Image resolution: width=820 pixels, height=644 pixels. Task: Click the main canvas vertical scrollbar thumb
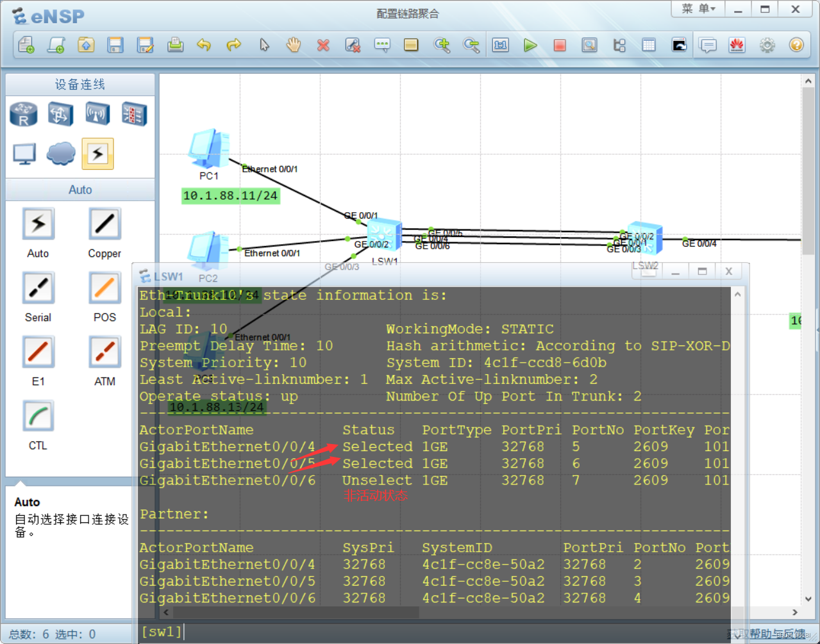[808, 172]
